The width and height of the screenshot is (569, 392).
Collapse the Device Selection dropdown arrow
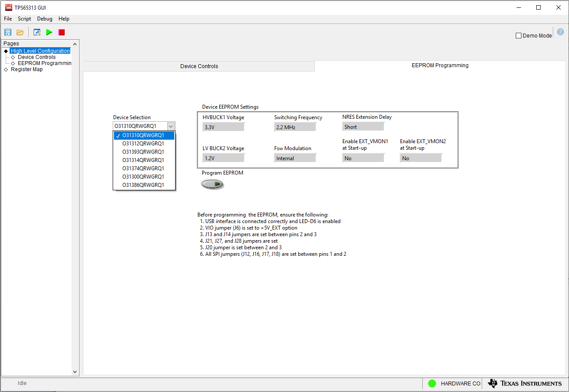tap(171, 126)
